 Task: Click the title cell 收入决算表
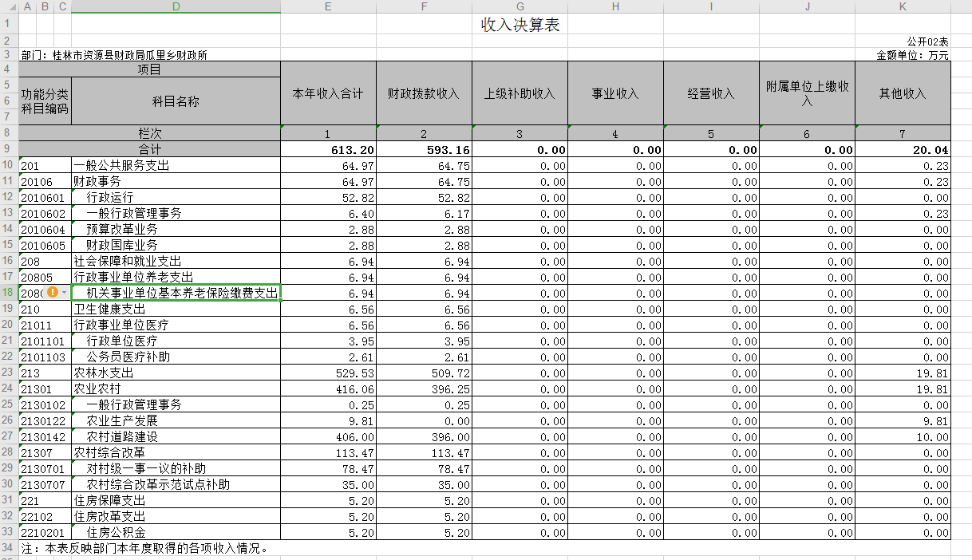click(x=520, y=25)
